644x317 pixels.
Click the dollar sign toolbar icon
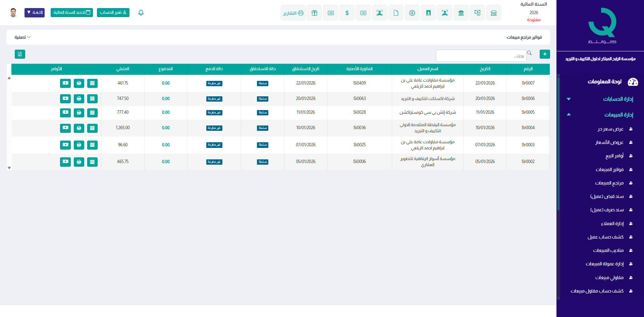tap(347, 13)
